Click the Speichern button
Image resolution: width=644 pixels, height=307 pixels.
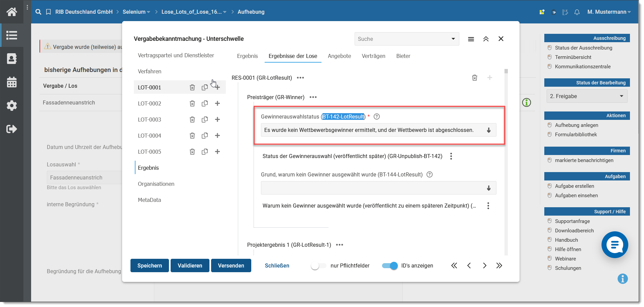[x=150, y=265]
